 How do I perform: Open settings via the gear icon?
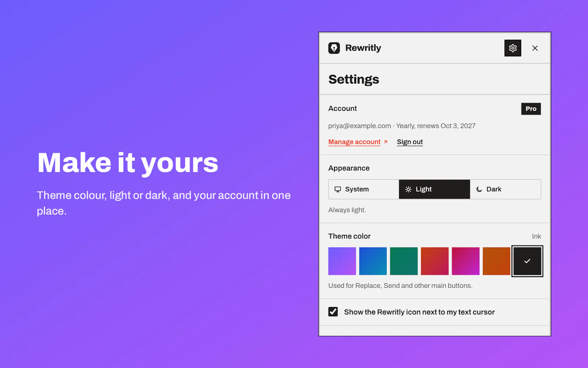click(x=513, y=48)
